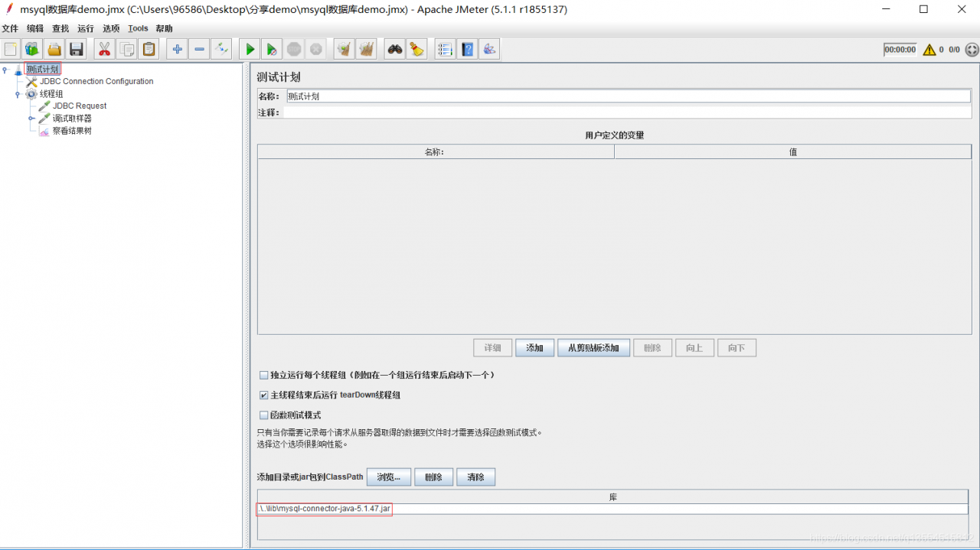This screenshot has width=980, height=550.
Task: Click the 00:00:00 elapsed time display
Action: point(900,50)
